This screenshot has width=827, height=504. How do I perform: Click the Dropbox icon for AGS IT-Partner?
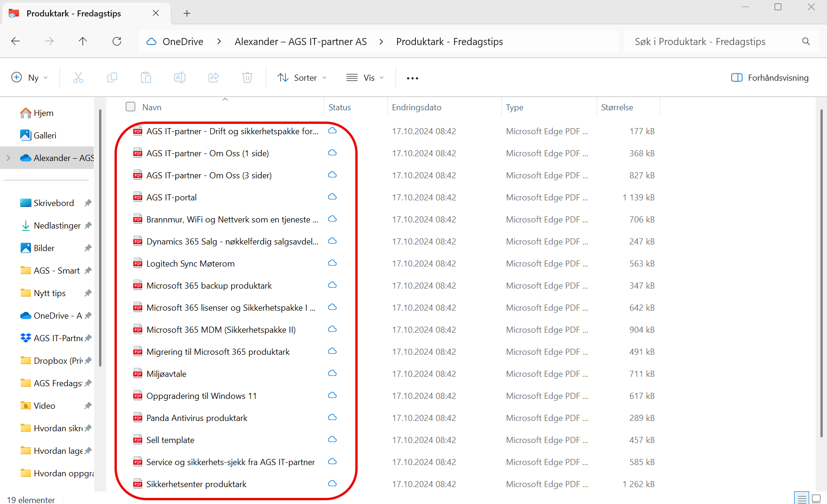26,338
